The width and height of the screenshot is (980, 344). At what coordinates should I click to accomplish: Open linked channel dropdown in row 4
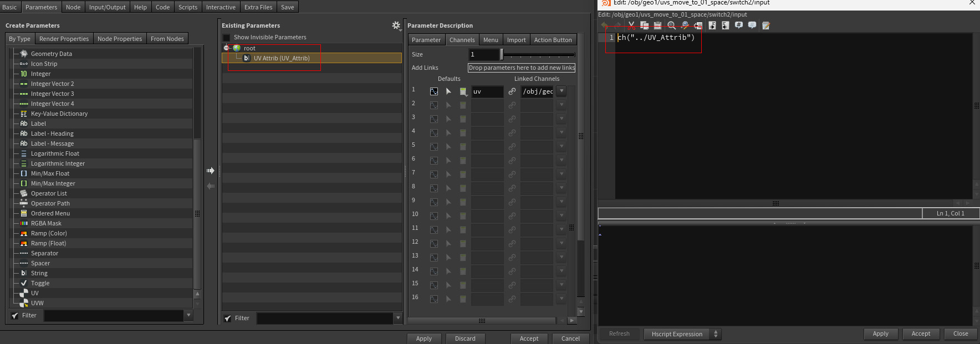click(x=562, y=132)
